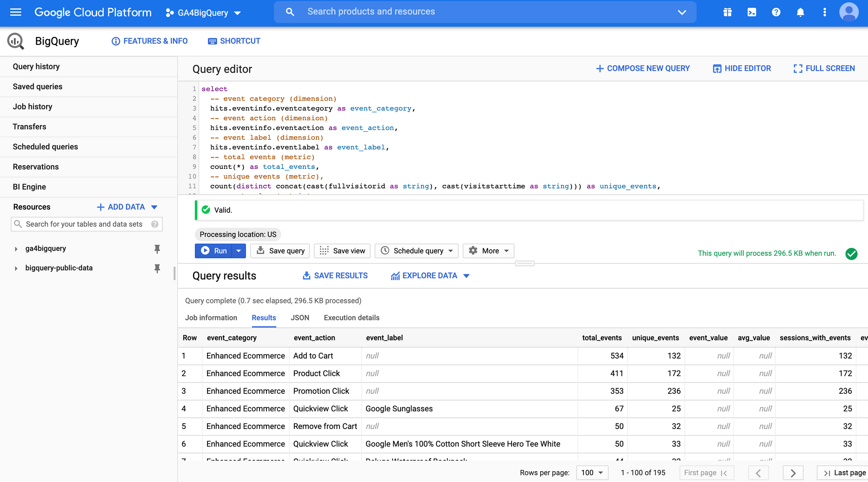The image size is (868, 482).
Task: Click the gift free trial icon
Action: click(x=728, y=12)
